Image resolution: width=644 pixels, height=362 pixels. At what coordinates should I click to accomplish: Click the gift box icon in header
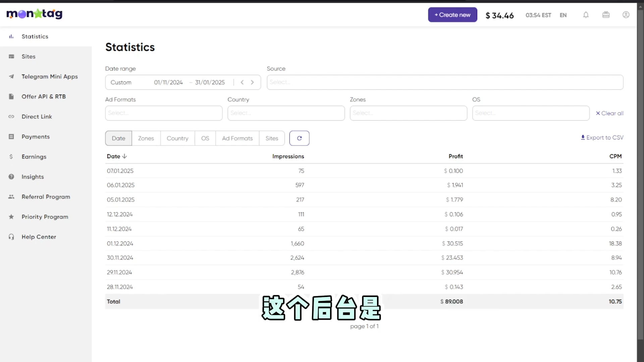pos(606,15)
